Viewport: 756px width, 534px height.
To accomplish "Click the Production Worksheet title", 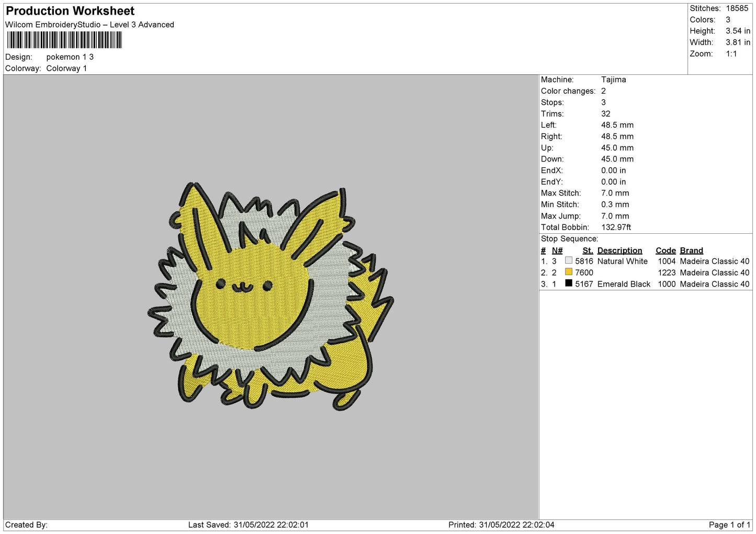I will tap(70, 11).
